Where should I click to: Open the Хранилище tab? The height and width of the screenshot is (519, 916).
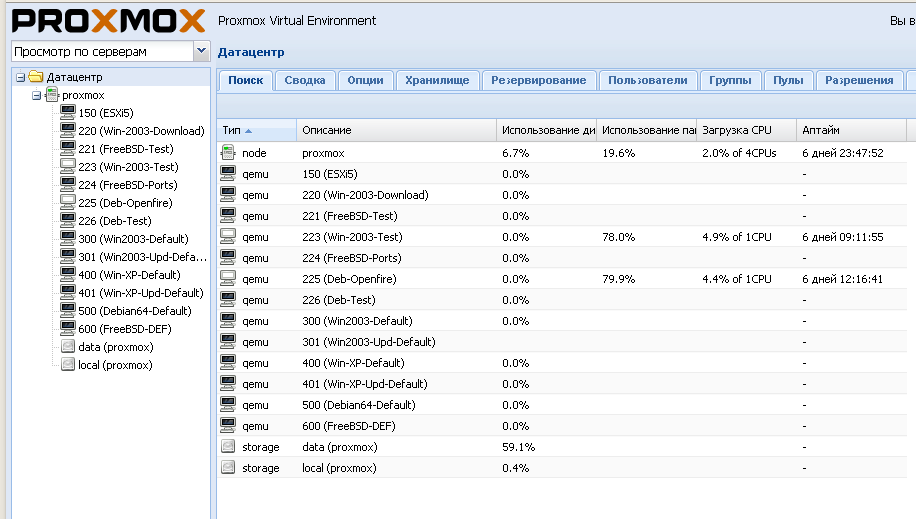pos(437,80)
